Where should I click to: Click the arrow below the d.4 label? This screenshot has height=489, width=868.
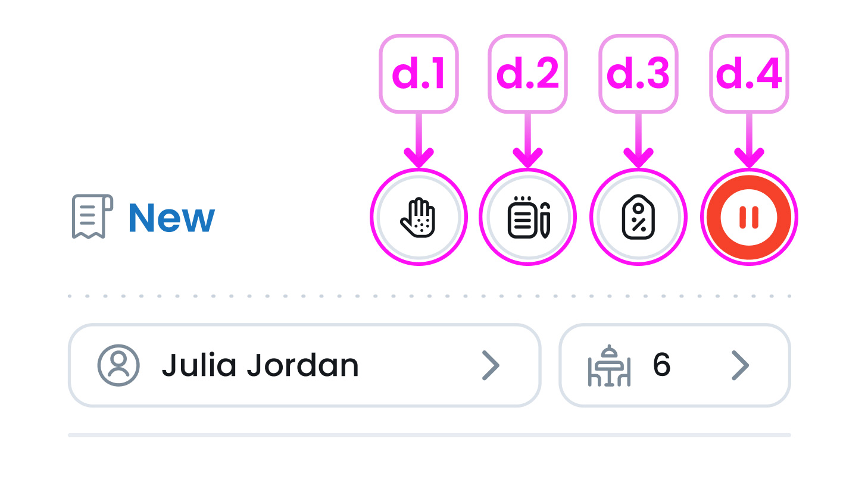(749, 142)
